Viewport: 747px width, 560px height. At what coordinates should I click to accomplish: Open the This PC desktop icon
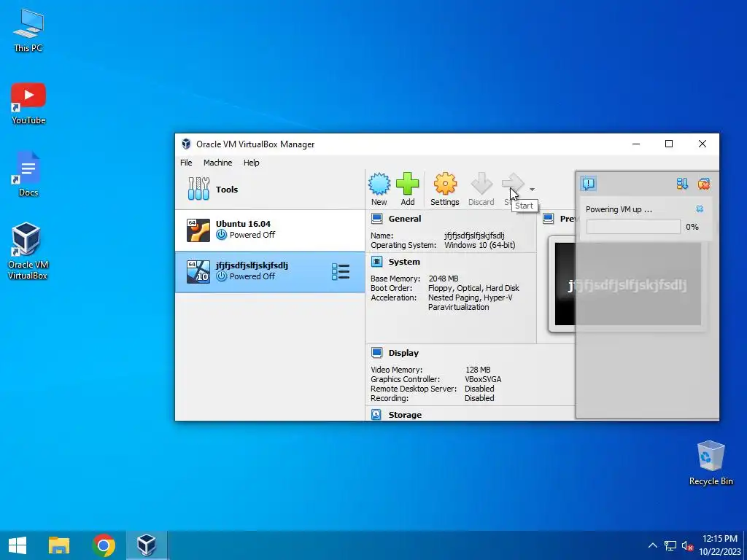28,29
